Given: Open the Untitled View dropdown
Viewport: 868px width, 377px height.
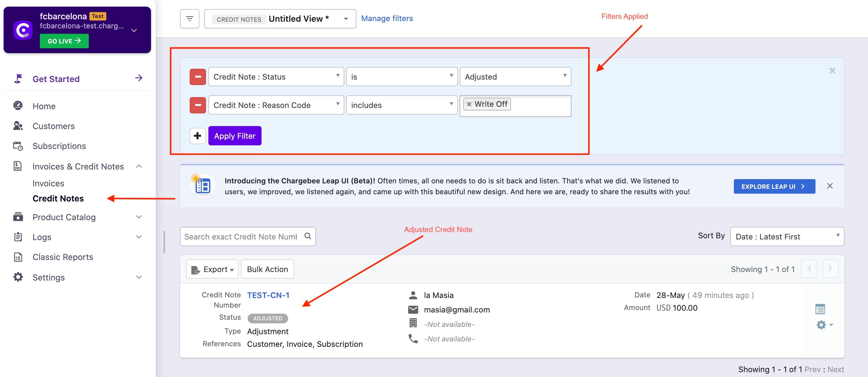Looking at the screenshot, I should 280,19.
